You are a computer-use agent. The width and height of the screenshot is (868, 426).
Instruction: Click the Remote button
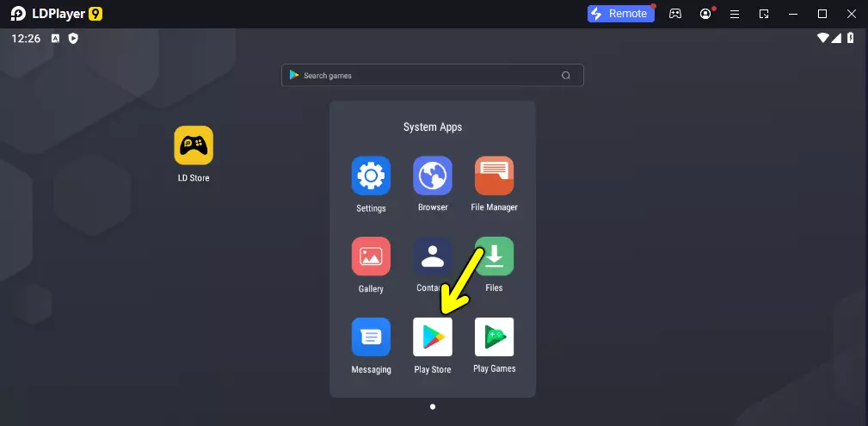point(621,14)
